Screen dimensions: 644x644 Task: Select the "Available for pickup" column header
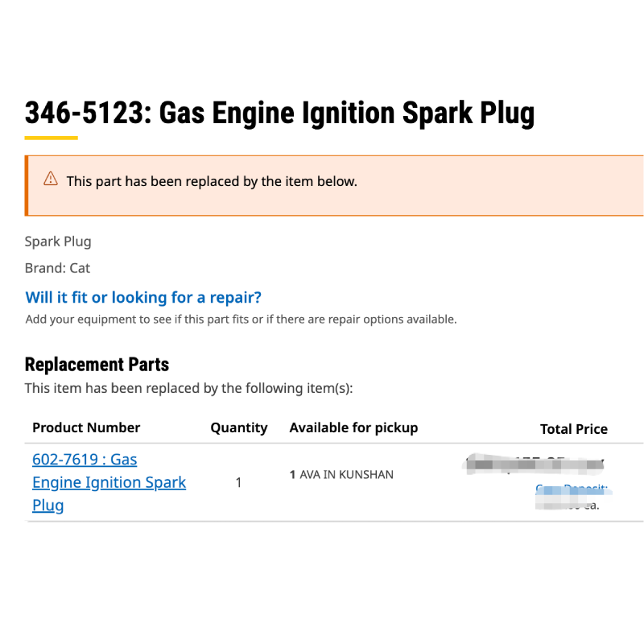(353, 427)
